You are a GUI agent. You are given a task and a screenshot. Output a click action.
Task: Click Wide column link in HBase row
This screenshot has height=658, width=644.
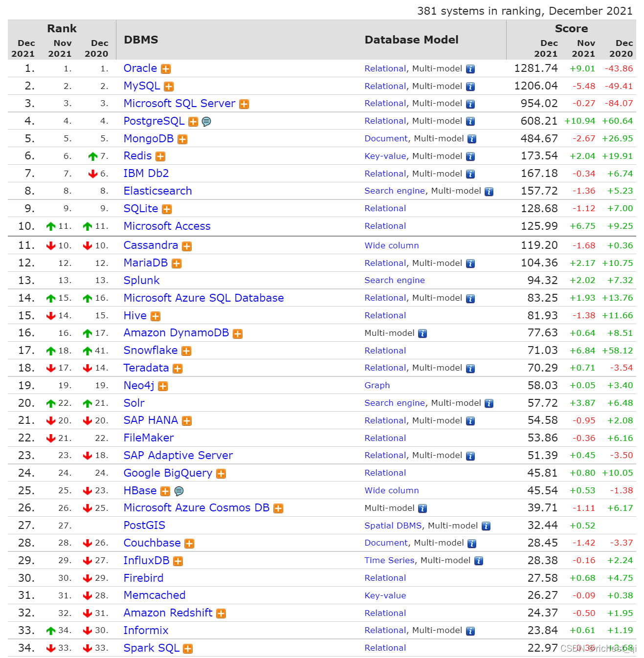coord(392,491)
